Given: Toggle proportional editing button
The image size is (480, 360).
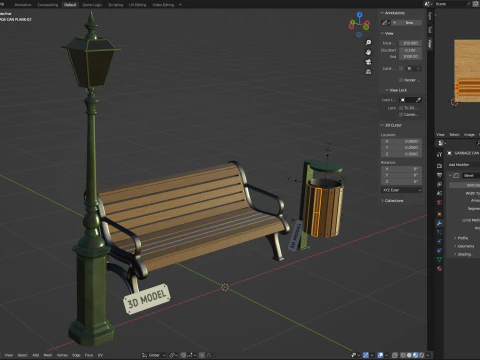Looking at the screenshot, I should coord(202,355).
